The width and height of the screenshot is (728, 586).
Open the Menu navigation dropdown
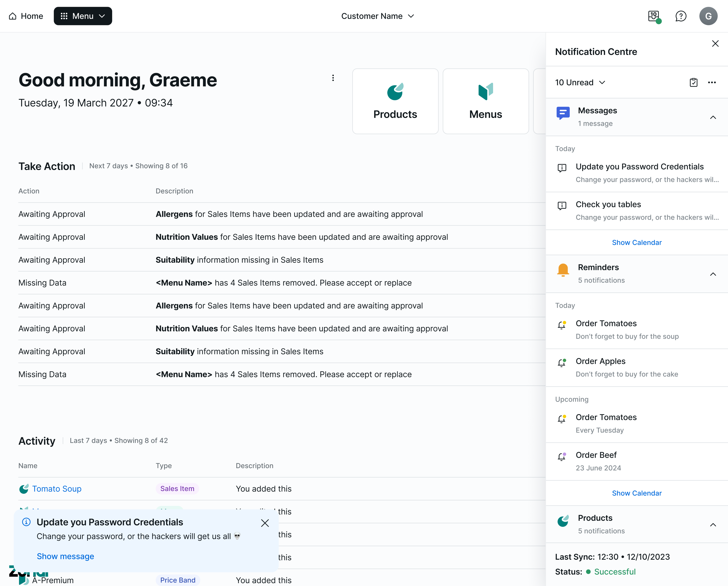point(83,16)
